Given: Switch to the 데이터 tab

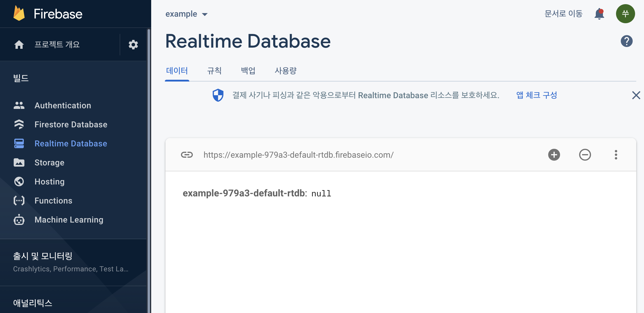Looking at the screenshot, I should (177, 71).
